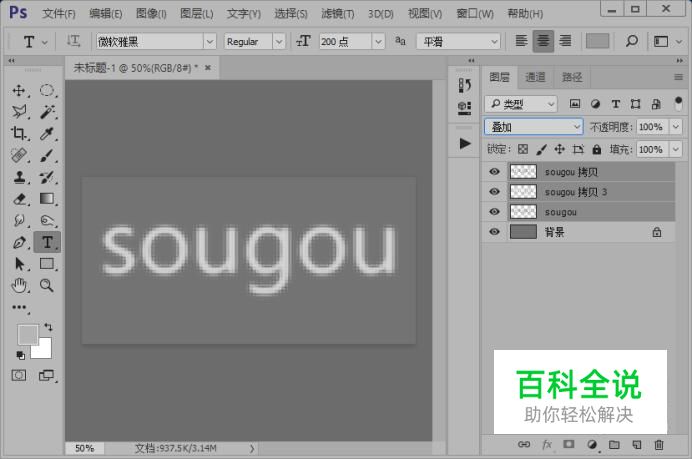
Task: Link layers icon at panel bottom
Action: [524, 444]
